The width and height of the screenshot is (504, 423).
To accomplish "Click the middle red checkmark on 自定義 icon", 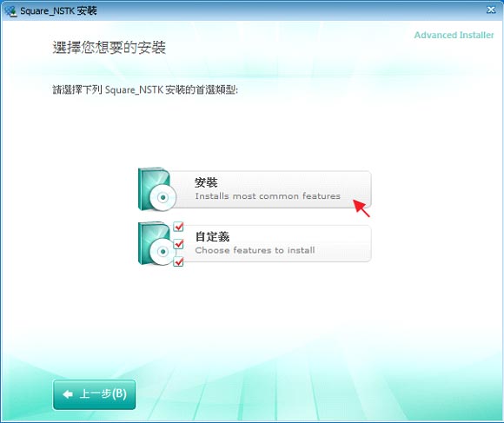I will tap(178, 244).
